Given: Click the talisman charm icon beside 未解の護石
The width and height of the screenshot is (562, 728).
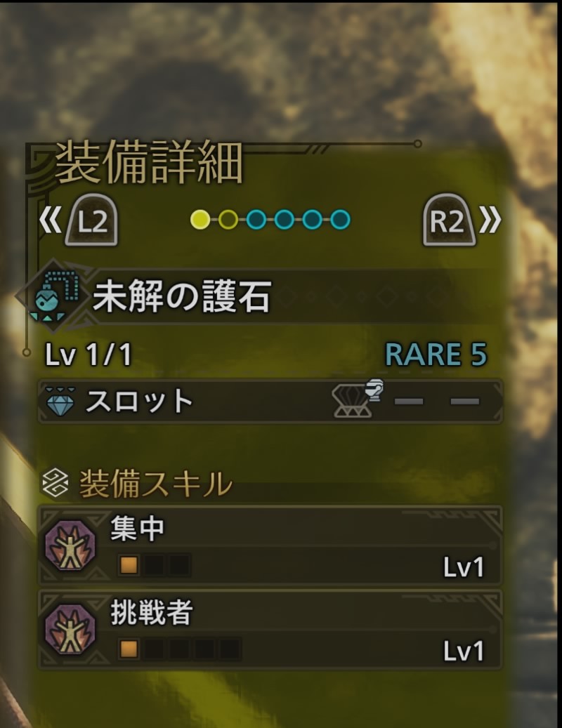Looking at the screenshot, I should click(51, 296).
